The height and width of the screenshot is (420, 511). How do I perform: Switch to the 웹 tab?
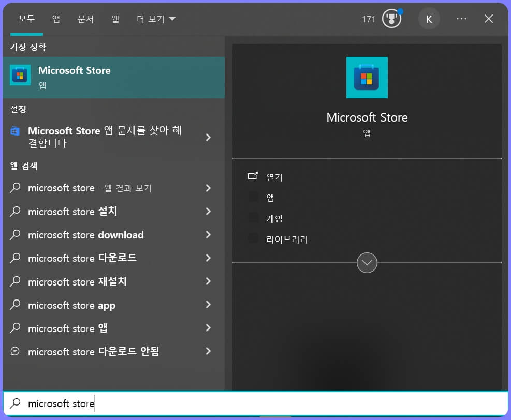pyautogui.click(x=115, y=19)
